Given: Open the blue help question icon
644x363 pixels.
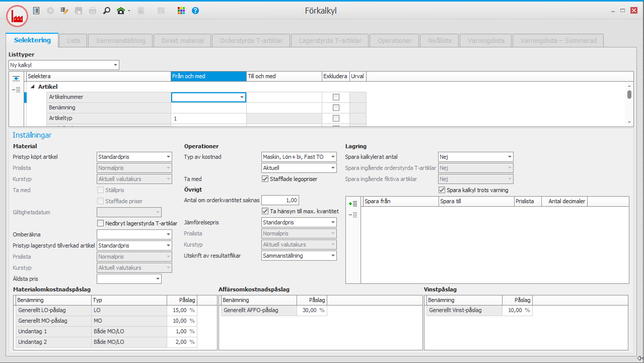Looking at the screenshot, I should pos(195,10).
